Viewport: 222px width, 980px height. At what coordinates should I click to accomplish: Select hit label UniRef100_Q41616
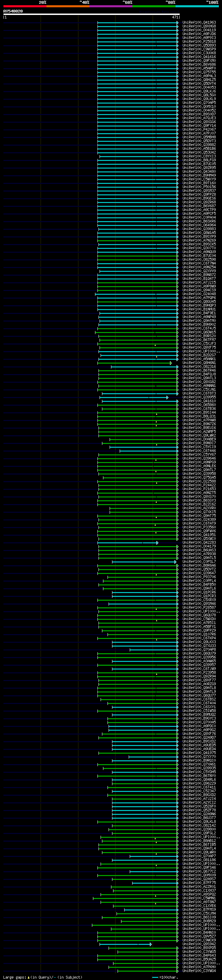(199, 57)
